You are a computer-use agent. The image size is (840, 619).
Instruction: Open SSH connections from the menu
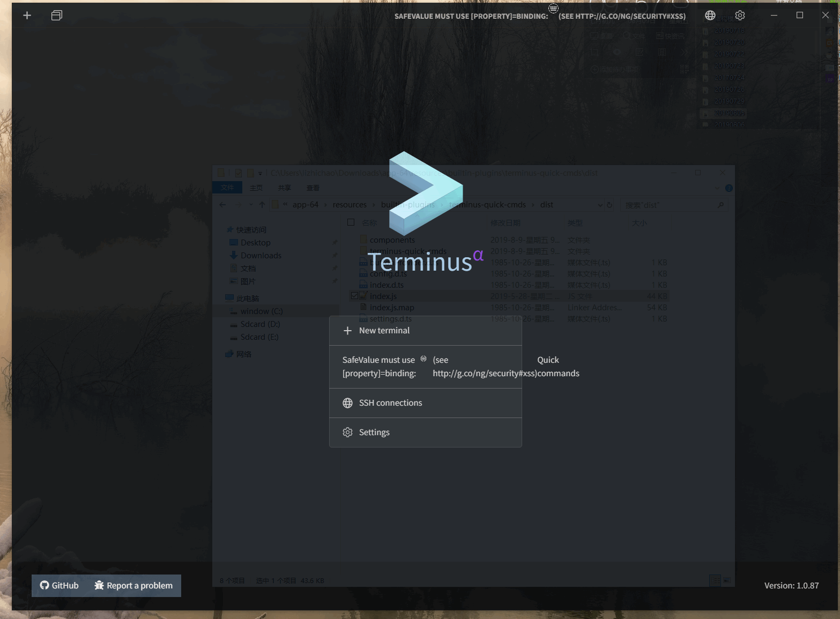tap(390, 402)
